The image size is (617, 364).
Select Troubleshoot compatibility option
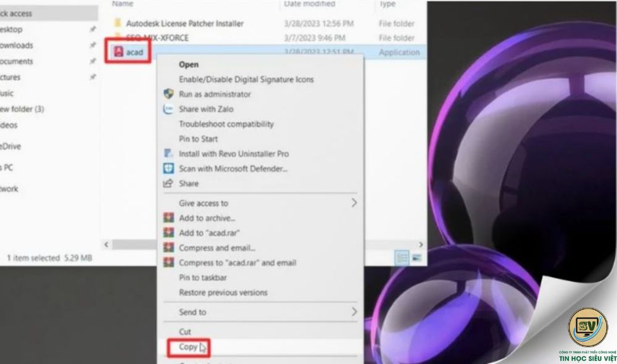coord(226,124)
